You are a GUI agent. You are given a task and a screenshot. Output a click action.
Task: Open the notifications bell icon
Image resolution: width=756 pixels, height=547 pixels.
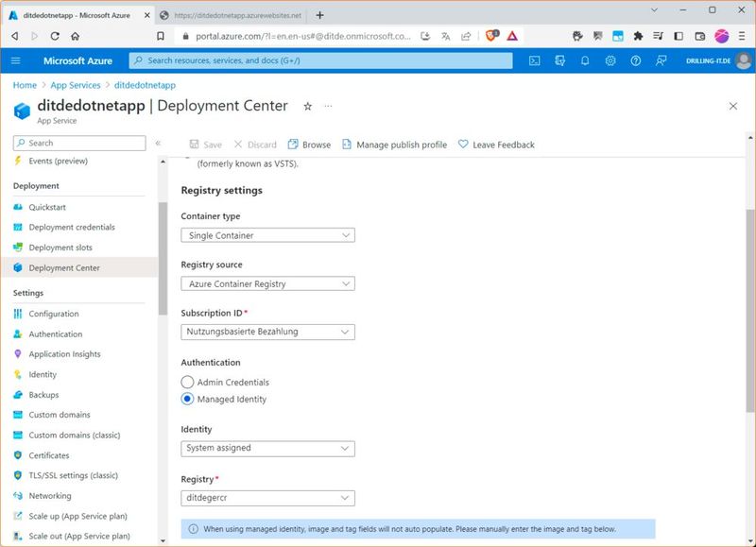coord(585,60)
